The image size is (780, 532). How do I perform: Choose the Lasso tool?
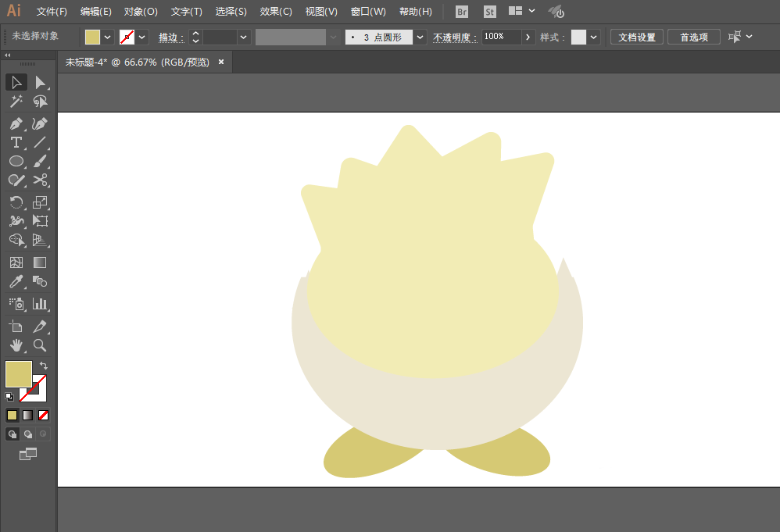point(40,102)
